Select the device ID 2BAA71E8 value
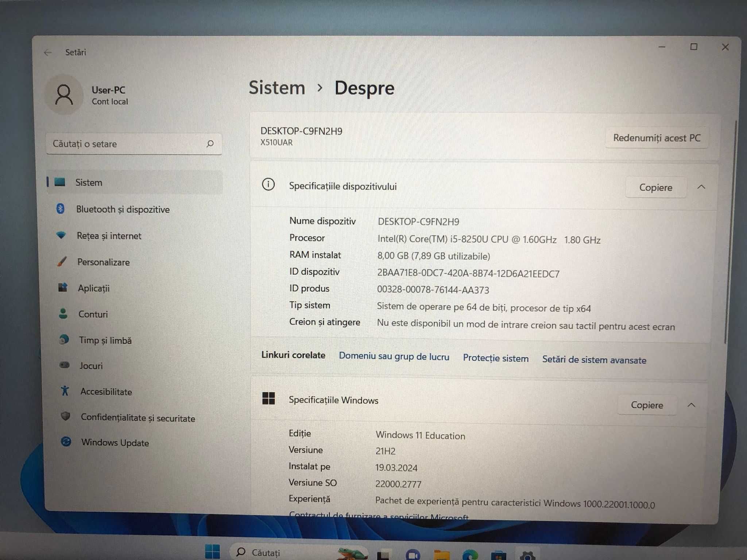 point(468,273)
